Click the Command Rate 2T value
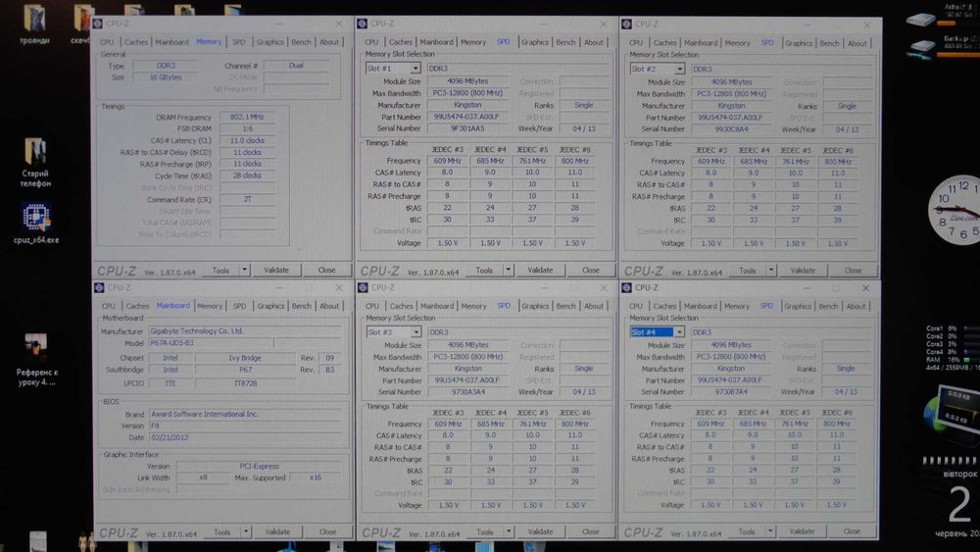The width and height of the screenshot is (980, 552). (x=247, y=199)
